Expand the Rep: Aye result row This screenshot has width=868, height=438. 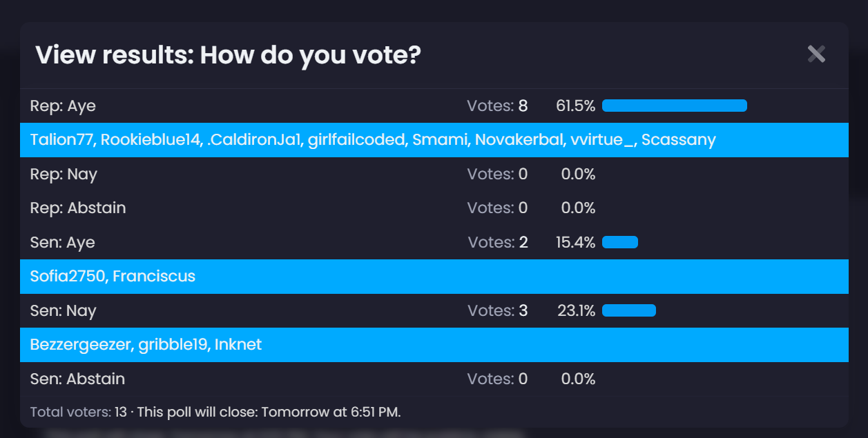[x=63, y=106]
